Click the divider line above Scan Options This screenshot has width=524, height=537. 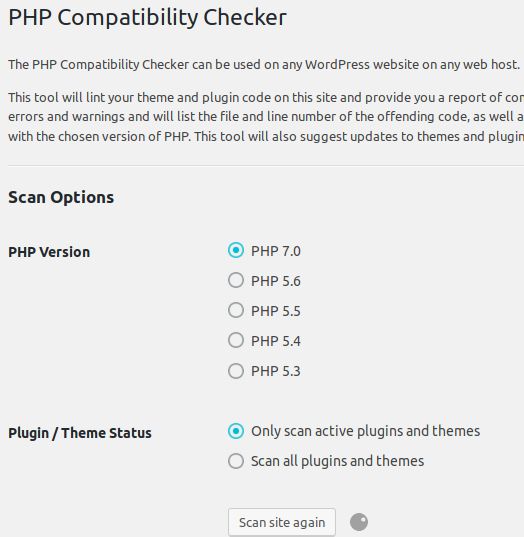[x=266, y=165]
